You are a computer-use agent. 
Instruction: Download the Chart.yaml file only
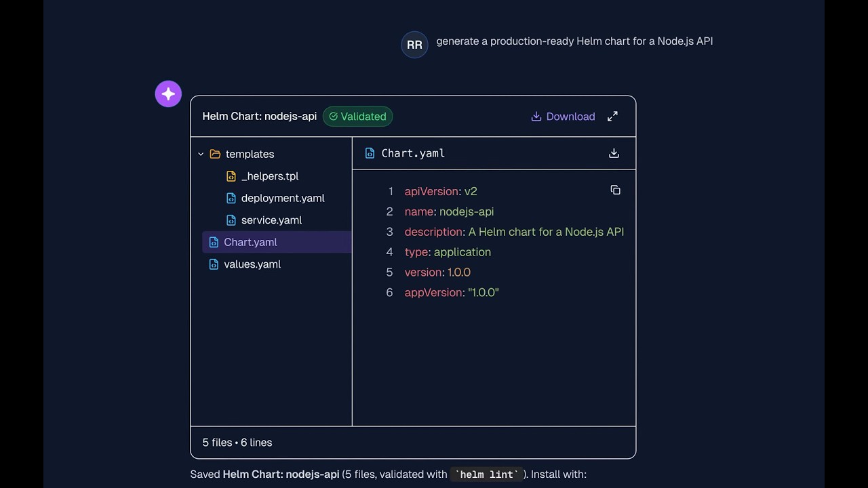[x=614, y=153]
